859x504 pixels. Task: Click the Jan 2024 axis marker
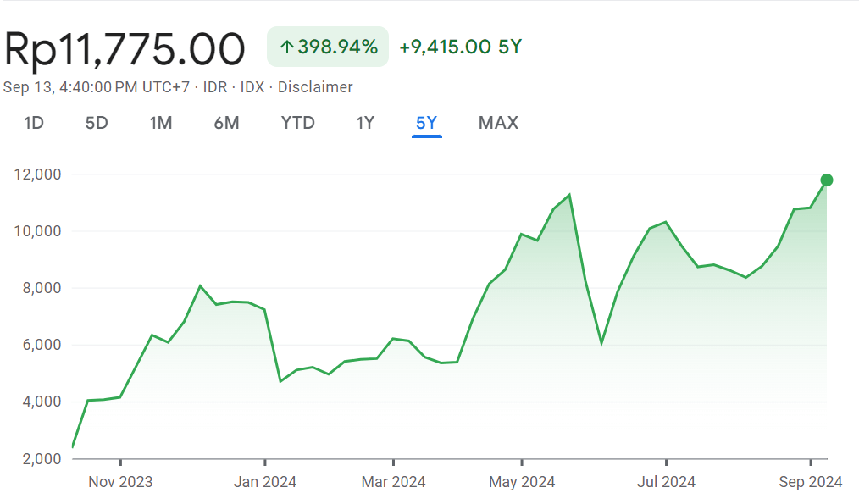click(x=265, y=481)
